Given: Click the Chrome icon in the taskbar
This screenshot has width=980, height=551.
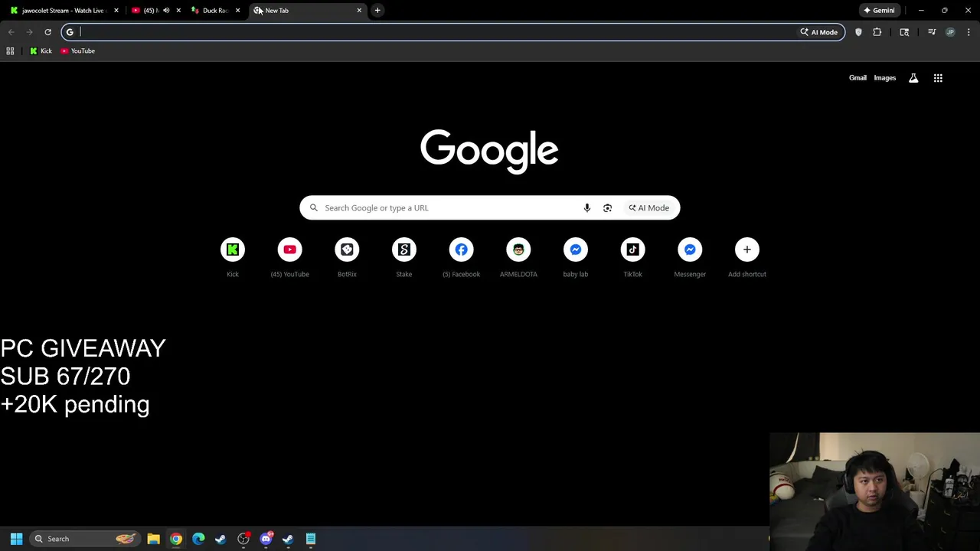Looking at the screenshot, I should coord(176,539).
